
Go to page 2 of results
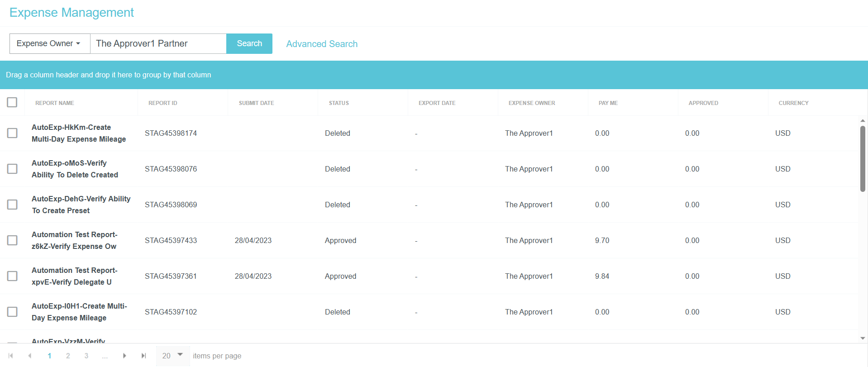(x=68, y=356)
